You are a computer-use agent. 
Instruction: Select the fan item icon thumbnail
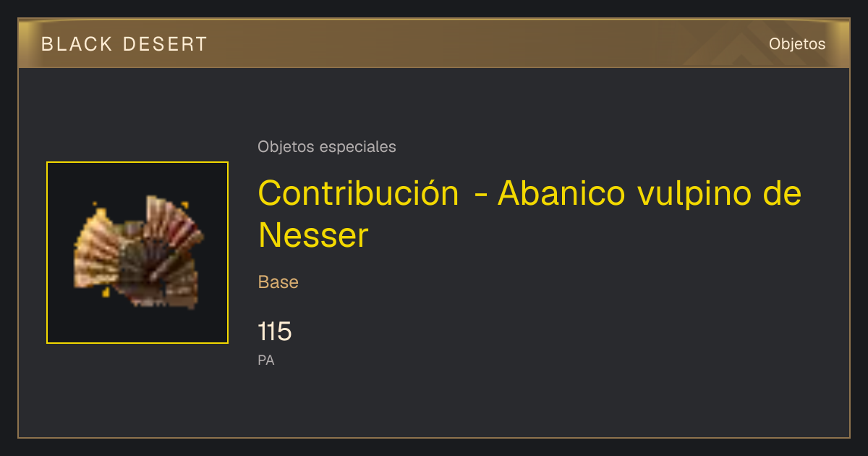pos(137,253)
